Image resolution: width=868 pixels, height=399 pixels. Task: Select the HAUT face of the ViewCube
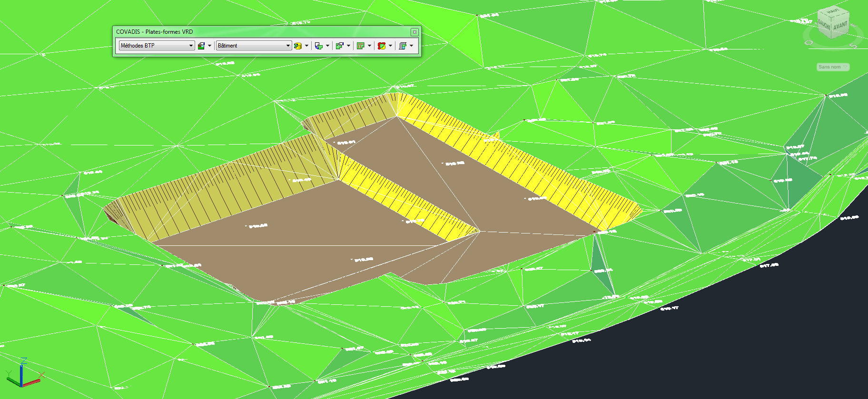(833, 11)
